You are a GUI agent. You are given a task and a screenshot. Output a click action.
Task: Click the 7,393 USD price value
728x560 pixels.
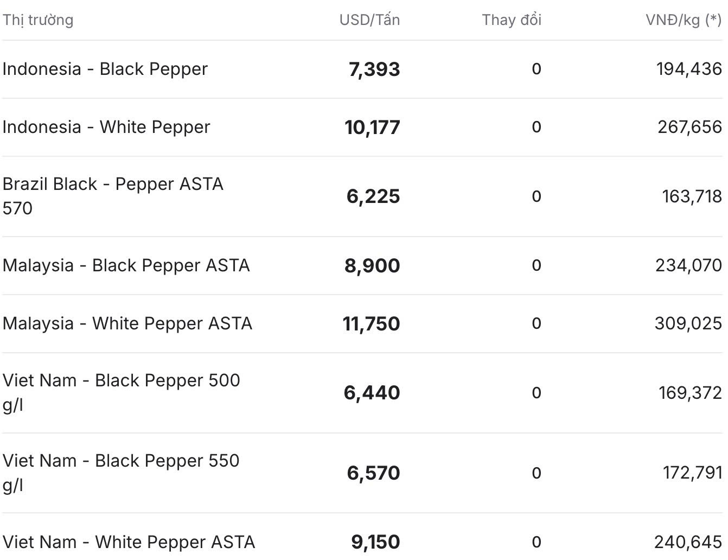374,69
